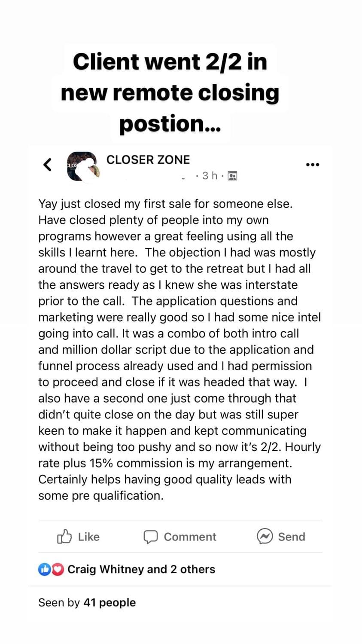Open Craig Whitney and 2 others list
The width and height of the screenshot is (362, 644).
tap(141, 569)
